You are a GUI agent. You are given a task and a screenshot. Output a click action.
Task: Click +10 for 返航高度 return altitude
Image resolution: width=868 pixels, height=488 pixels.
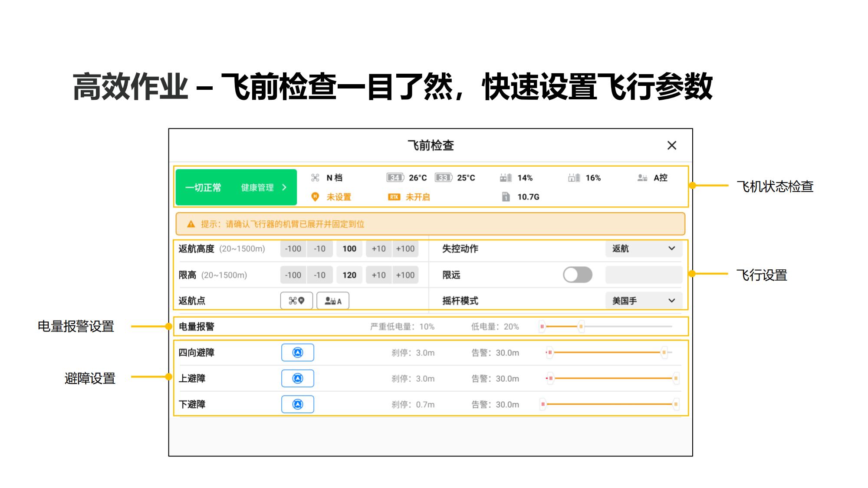click(378, 249)
